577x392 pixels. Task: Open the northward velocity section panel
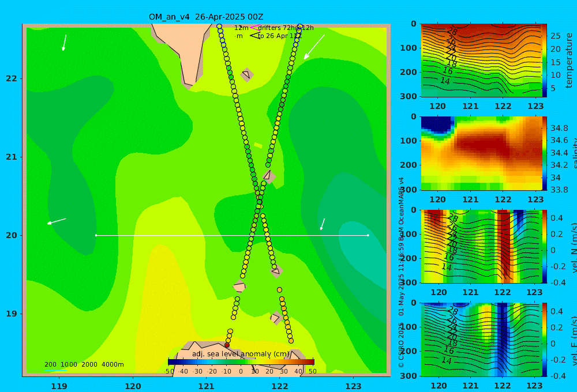point(481,246)
